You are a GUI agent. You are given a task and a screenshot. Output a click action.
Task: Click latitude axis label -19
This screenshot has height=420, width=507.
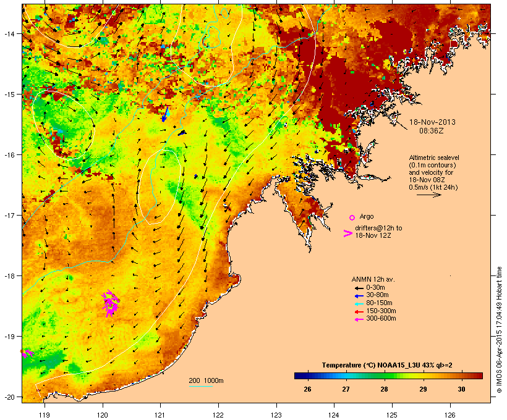[x=9, y=337]
